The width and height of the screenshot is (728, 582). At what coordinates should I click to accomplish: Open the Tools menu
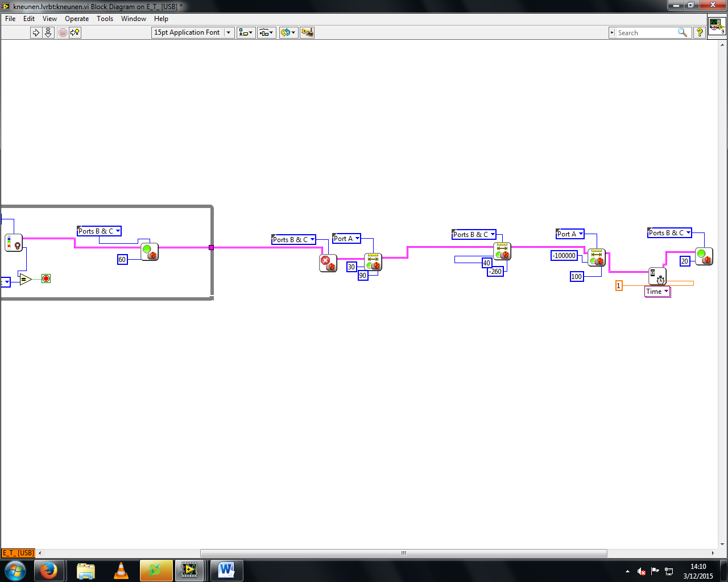tap(105, 19)
